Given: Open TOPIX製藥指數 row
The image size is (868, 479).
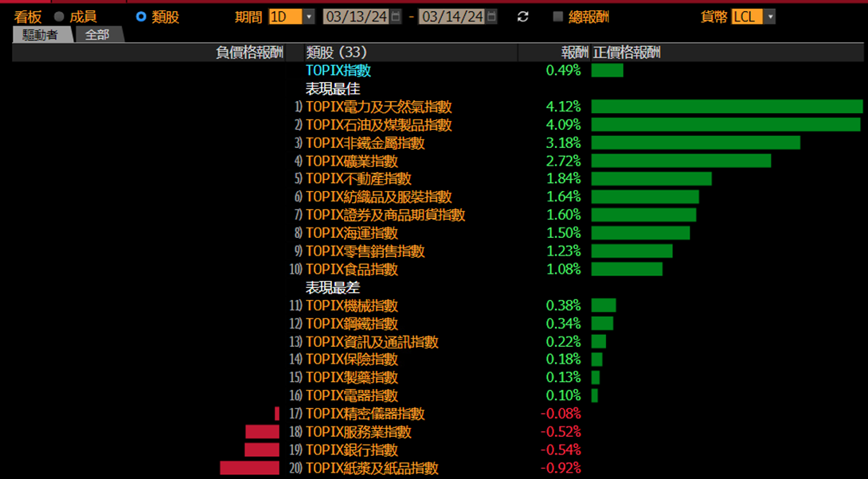Looking at the screenshot, I should (351, 377).
